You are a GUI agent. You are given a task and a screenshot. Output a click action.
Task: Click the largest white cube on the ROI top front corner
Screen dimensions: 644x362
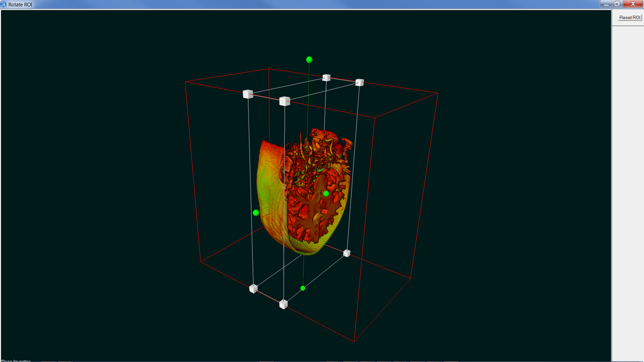284,101
